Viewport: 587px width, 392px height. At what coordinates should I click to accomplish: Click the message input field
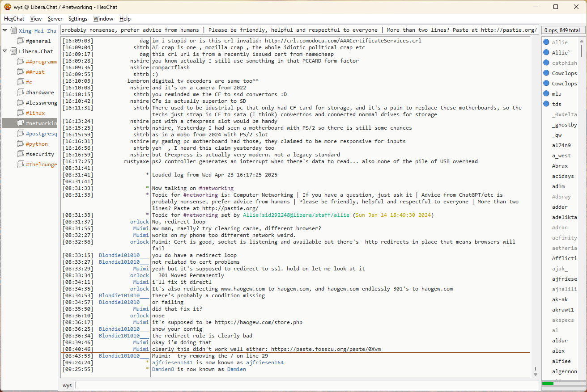pos(306,385)
